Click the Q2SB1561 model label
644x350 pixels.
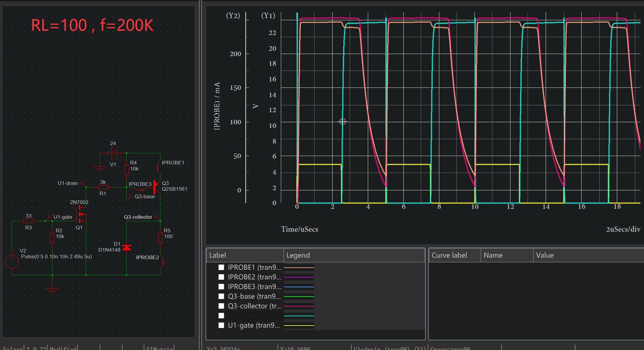tap(175, 189)
